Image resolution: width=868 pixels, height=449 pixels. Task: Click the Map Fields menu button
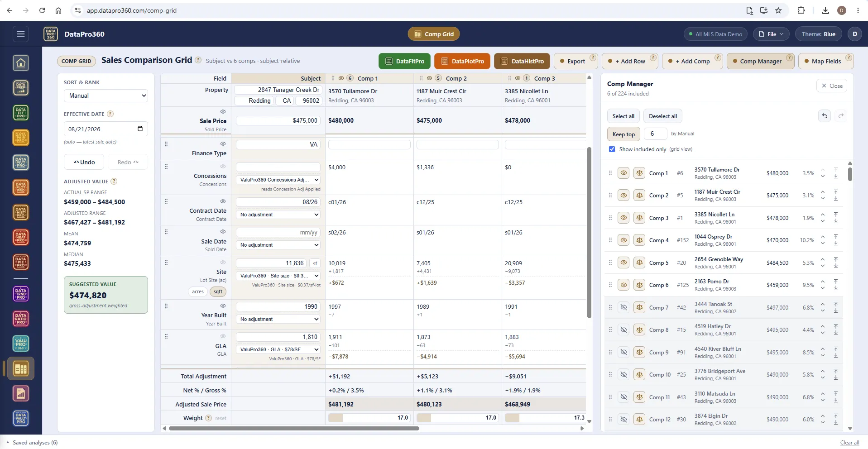826,61
